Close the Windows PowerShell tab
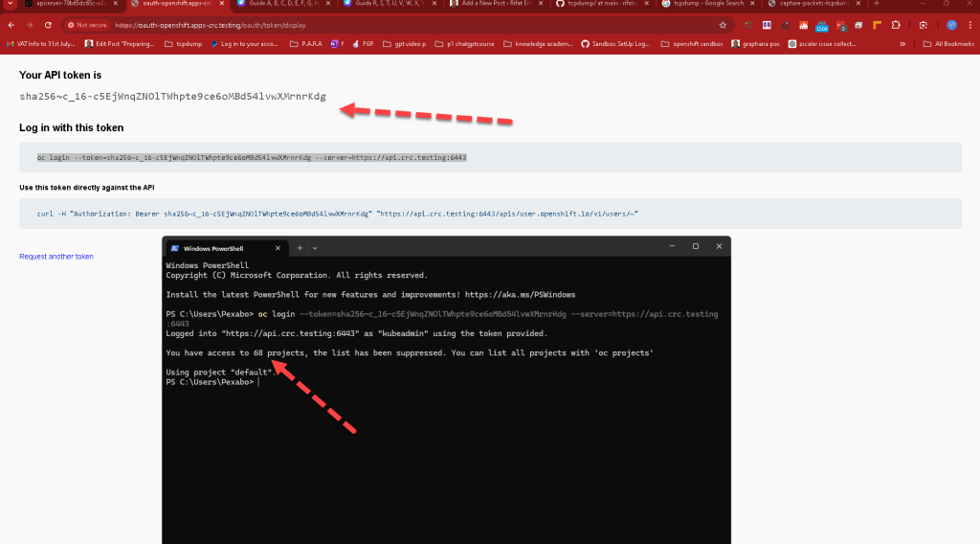 pos(278,248)
